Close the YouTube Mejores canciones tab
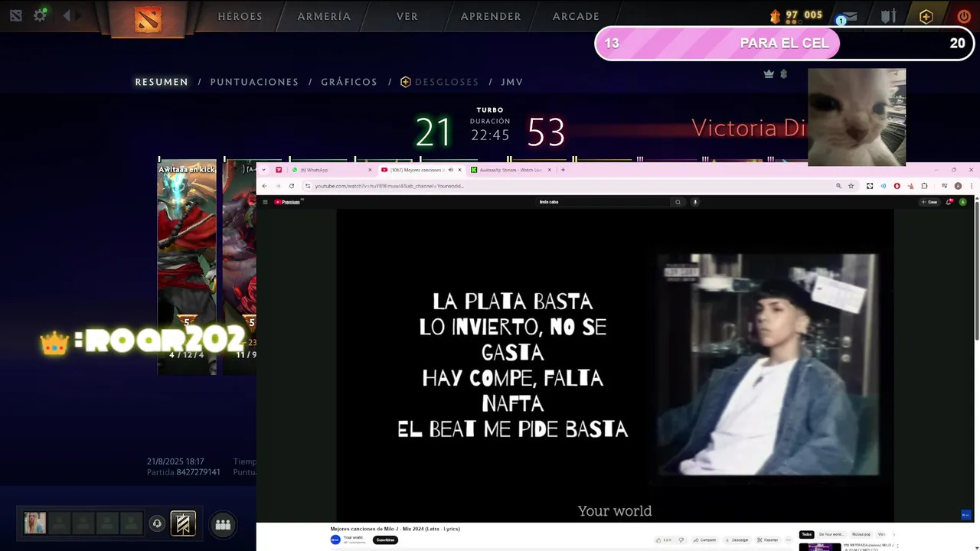 tap(459, 170)
